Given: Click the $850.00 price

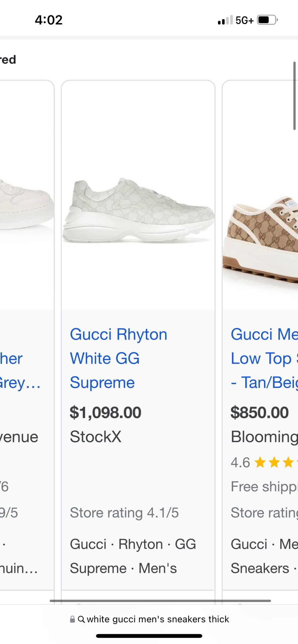Looking at the screenshot, I should (x=259, y=413).
